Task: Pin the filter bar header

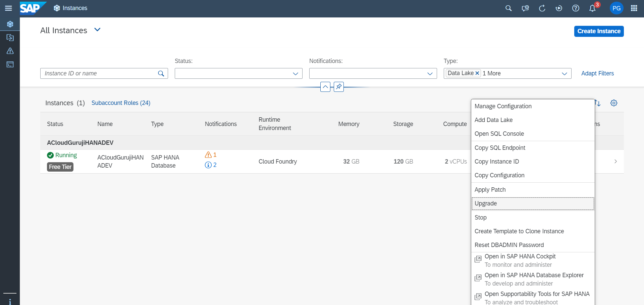Action: pos(339,87)
